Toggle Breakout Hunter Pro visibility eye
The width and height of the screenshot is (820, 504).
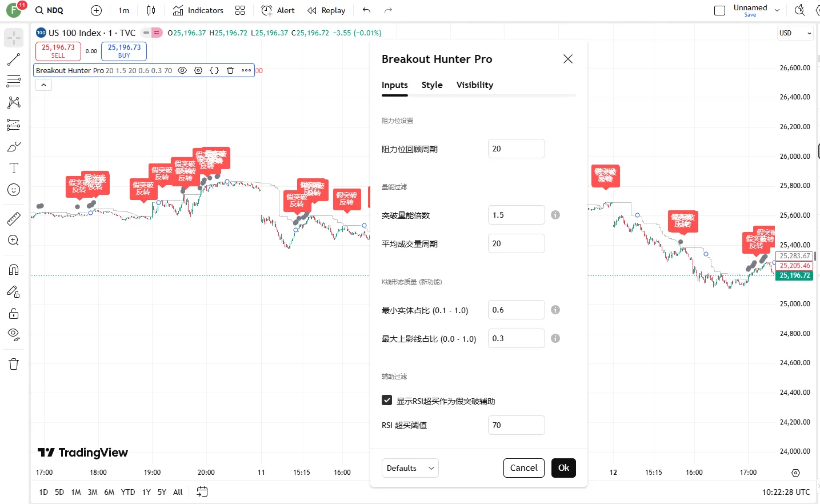click(182, 70)
